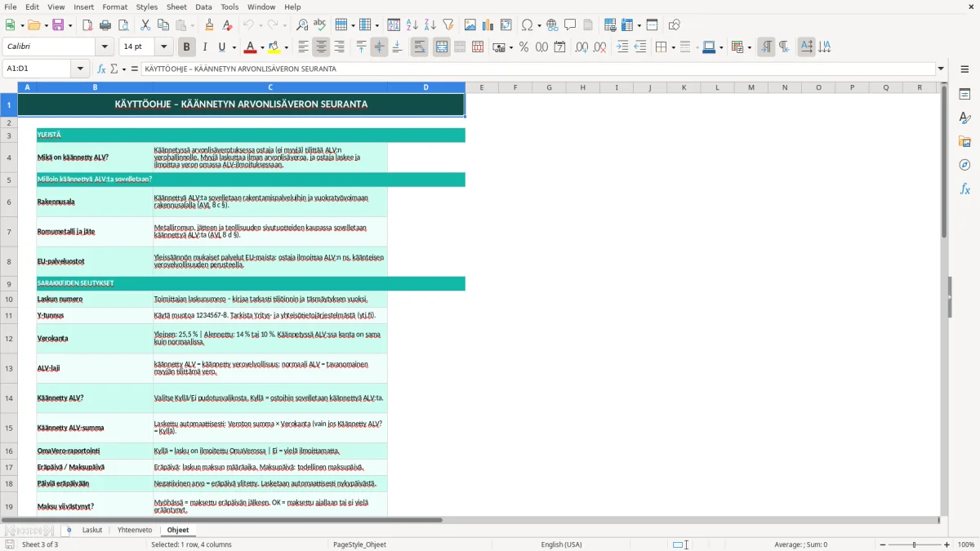
Task: Insert a special character (Omega)
Action: (527, 25)
